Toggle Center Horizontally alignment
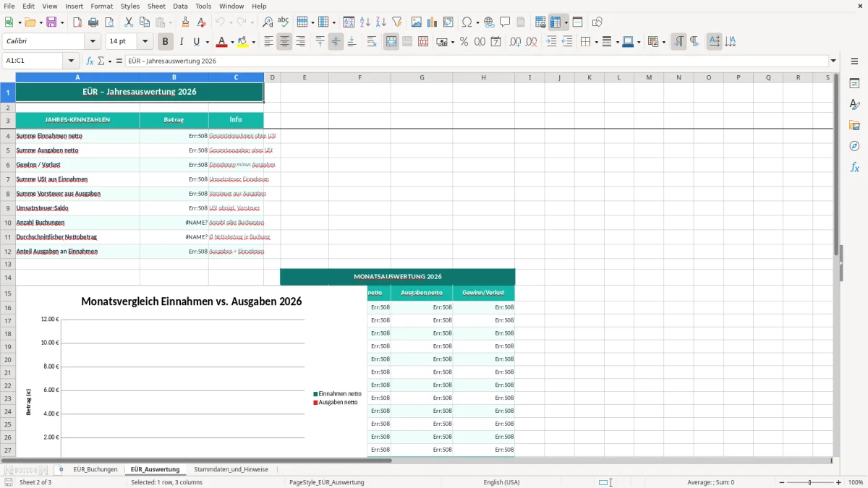The height and width of the screenshot is (488, 868). [284, 42]
